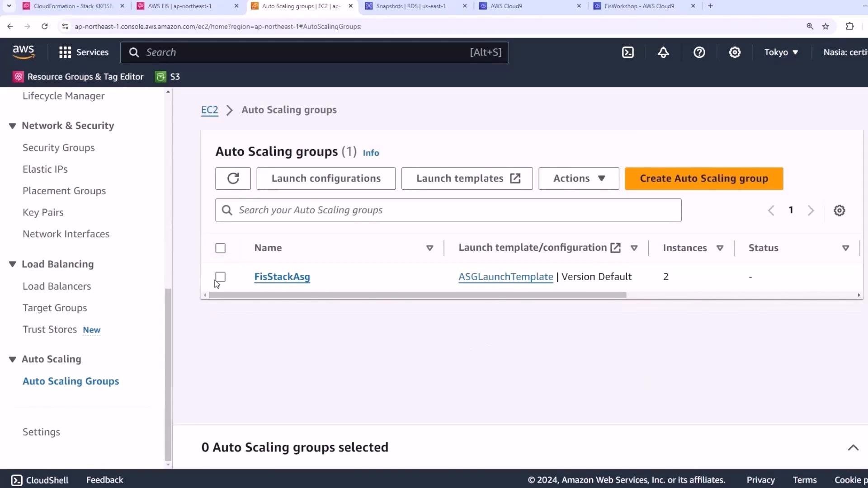Collapse the Network & Security section

tap(12, 126)
